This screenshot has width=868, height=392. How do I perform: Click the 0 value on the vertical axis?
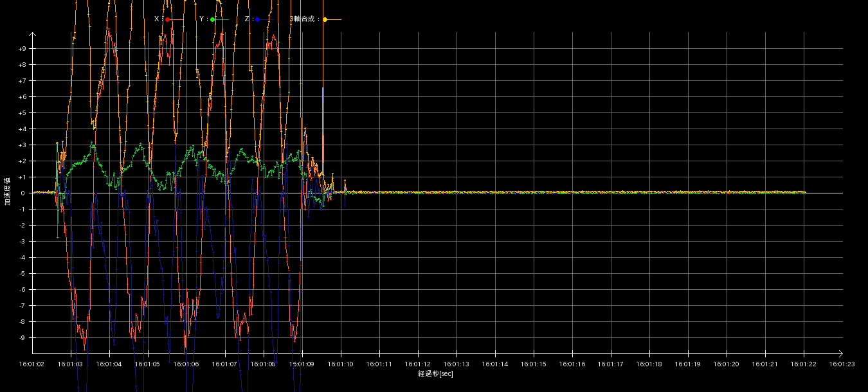point(22,193)
